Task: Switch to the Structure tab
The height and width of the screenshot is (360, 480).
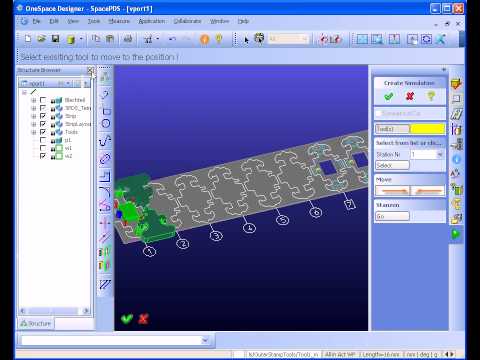Action: 36,323
